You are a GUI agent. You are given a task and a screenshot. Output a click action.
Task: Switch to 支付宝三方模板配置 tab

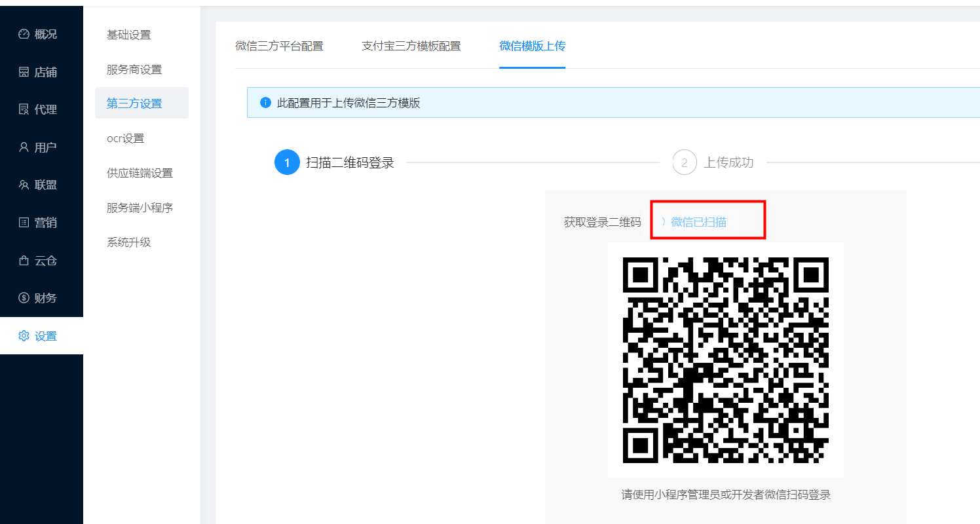coord(411,46)
